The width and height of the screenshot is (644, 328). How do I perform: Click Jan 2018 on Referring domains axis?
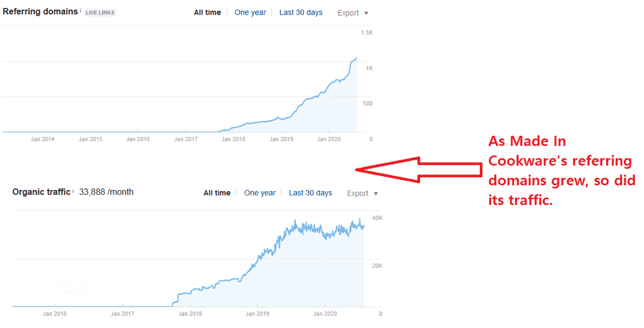[x=233, y=139]
